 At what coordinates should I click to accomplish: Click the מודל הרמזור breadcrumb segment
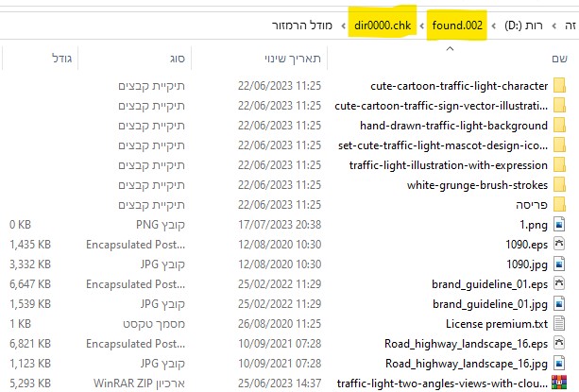coord(302,26)
